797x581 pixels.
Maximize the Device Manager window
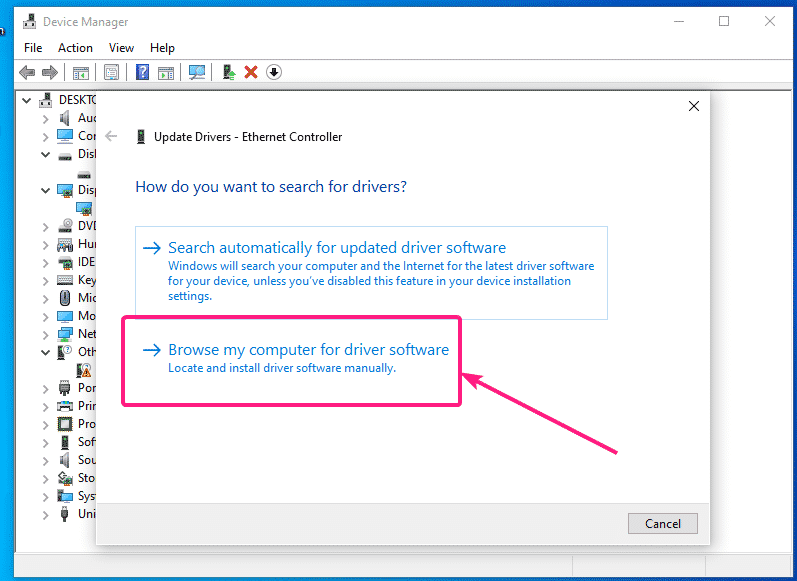[x=724, y=21]
